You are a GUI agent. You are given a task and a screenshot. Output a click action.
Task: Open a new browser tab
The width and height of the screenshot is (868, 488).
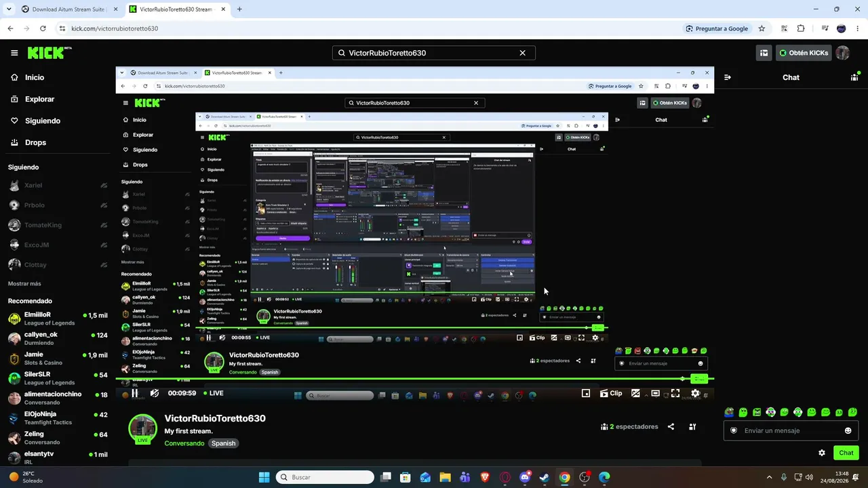pos(239,9)
